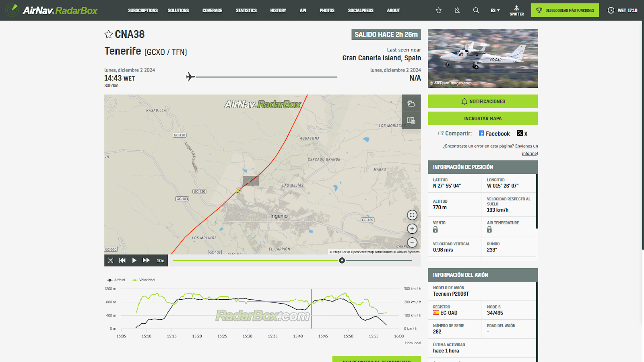Change the 10x playback speed
The image size is (644, 362).
pos(160,261)
